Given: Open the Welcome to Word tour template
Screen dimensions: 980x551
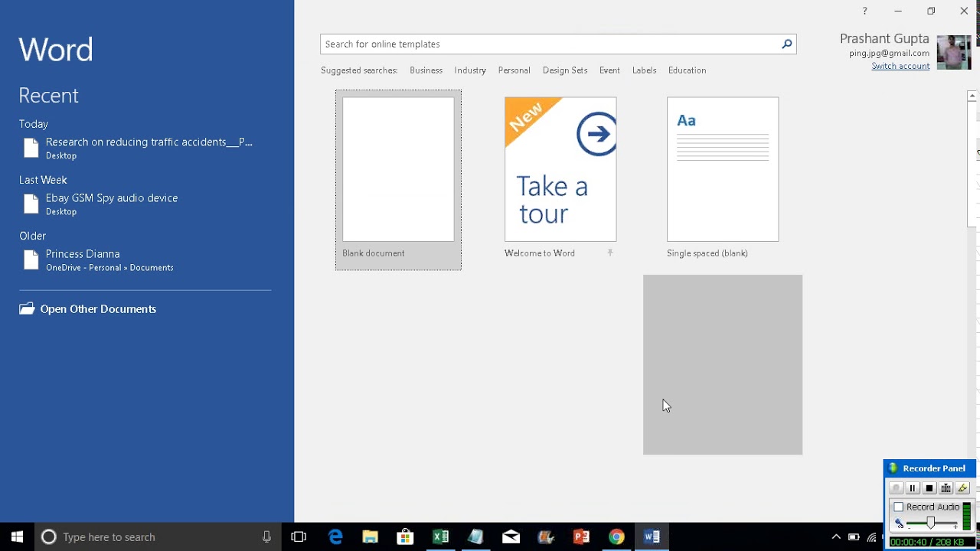Looking at the screenshot, I should tap(560, 169).
